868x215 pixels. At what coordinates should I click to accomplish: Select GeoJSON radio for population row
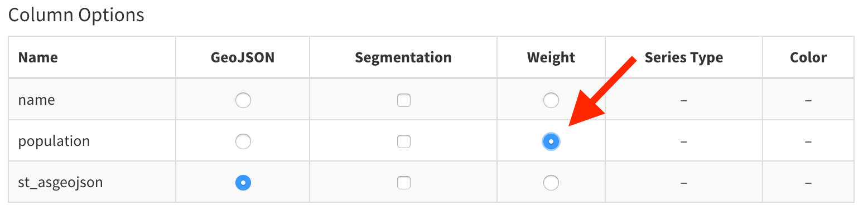coord(243,141)
